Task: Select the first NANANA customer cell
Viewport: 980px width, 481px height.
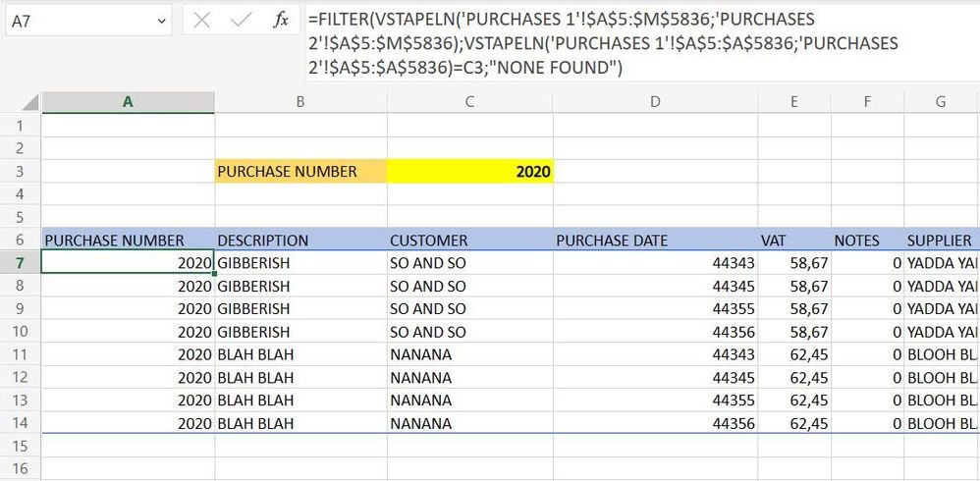Action: pyautogui.click(x=470, y=354)
